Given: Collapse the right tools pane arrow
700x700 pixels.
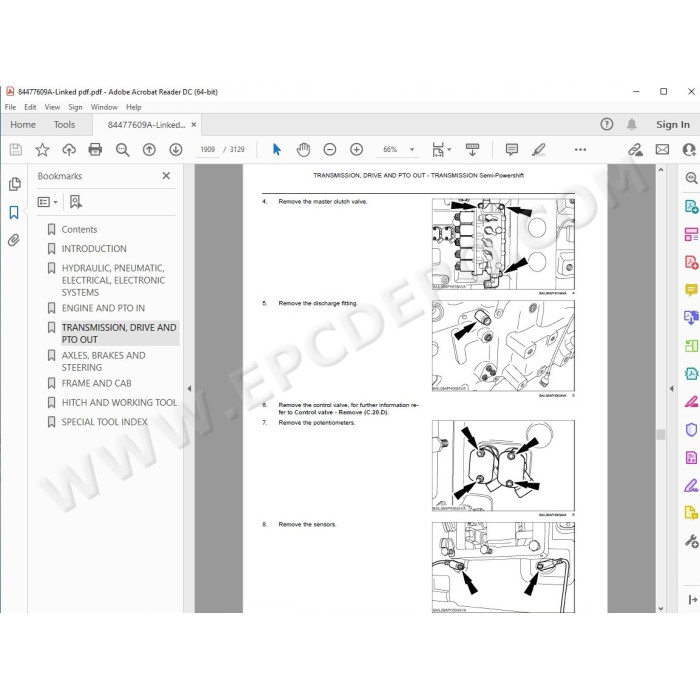Looking at the screenshot, I should tap(672, 389).
